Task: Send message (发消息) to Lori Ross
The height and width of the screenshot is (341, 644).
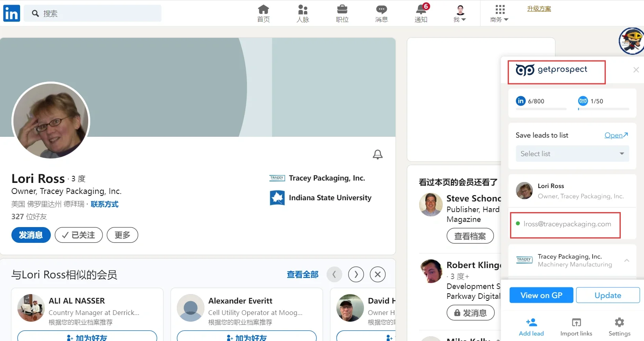Action: pos(31,235)
